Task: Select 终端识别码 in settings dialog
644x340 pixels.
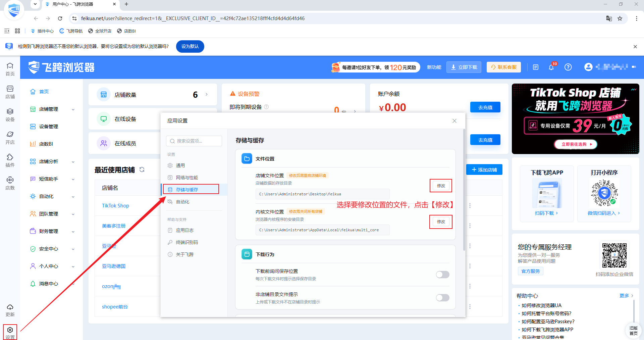Action: tap(194, 242)
